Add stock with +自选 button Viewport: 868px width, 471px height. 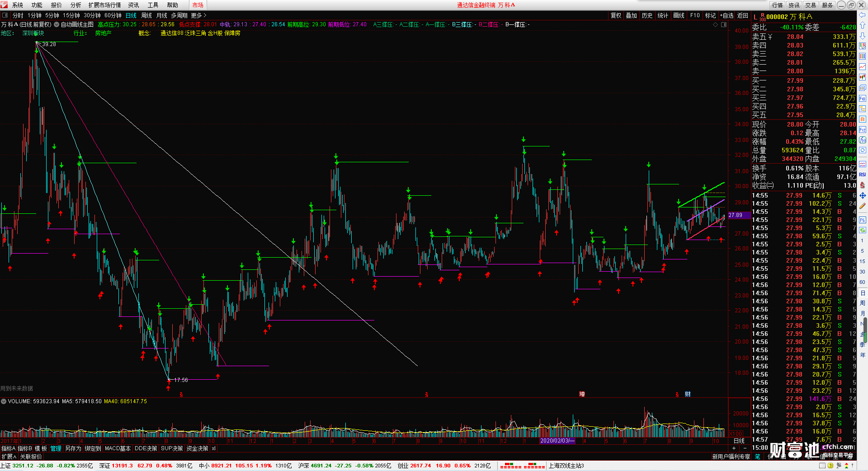click(726, 15)
